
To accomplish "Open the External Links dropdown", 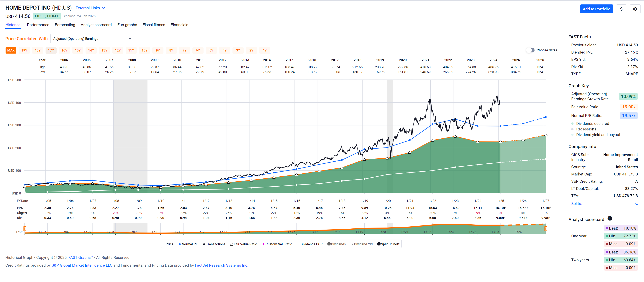I will pyautogui.click(x=90, y=8).
